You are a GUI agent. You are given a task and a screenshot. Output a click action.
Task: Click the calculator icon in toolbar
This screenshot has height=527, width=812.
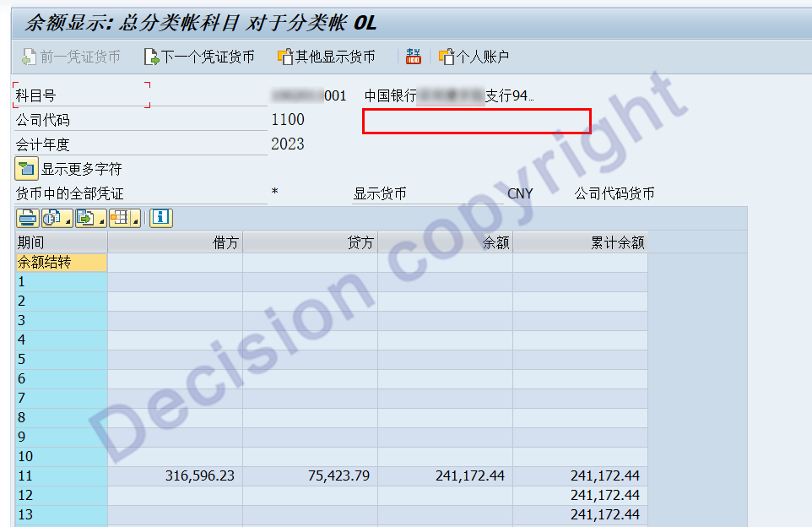pos(414,56)
